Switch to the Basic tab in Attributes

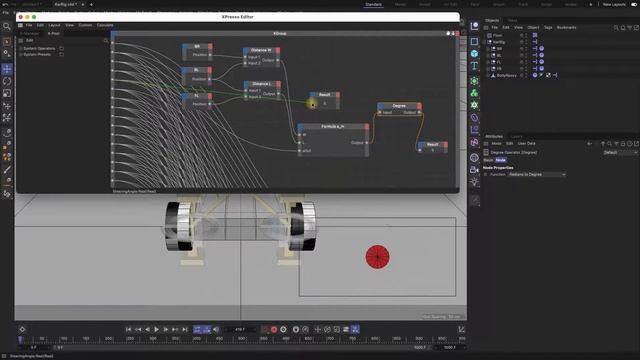coord(488,160)
